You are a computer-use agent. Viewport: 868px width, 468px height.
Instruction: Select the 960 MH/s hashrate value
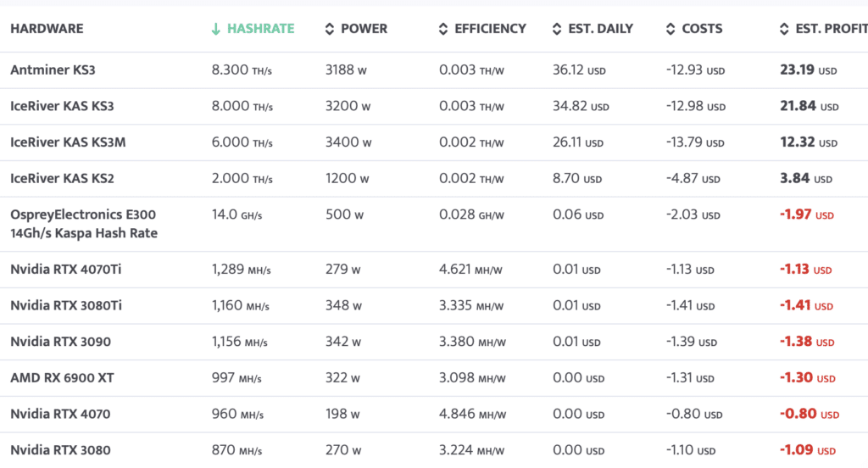[237, 414]
